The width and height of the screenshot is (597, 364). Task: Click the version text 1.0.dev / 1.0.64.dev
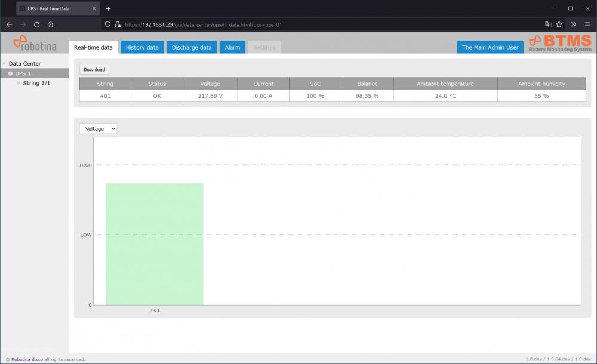click(559, 359)
